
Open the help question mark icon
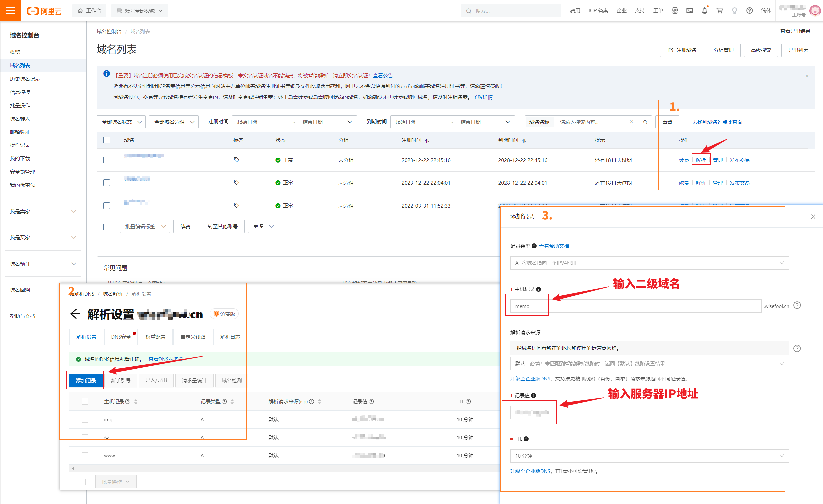pos(750,11)
